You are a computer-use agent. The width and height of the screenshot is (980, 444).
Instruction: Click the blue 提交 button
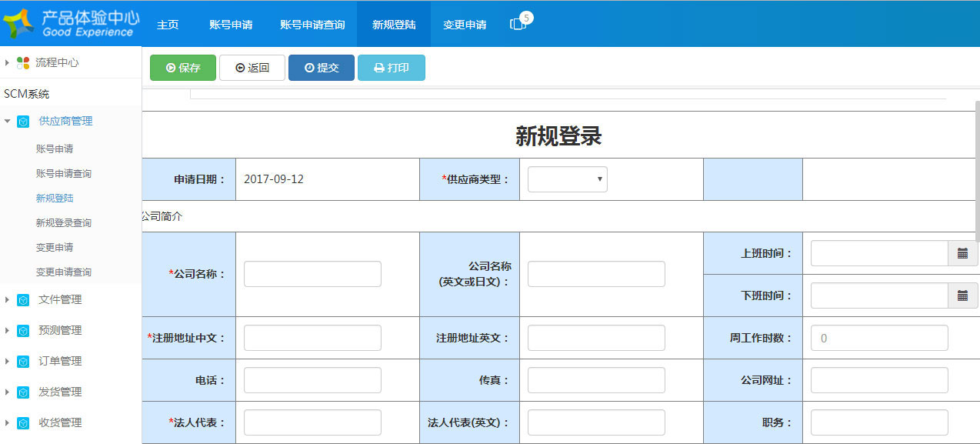tap(322, 68)
